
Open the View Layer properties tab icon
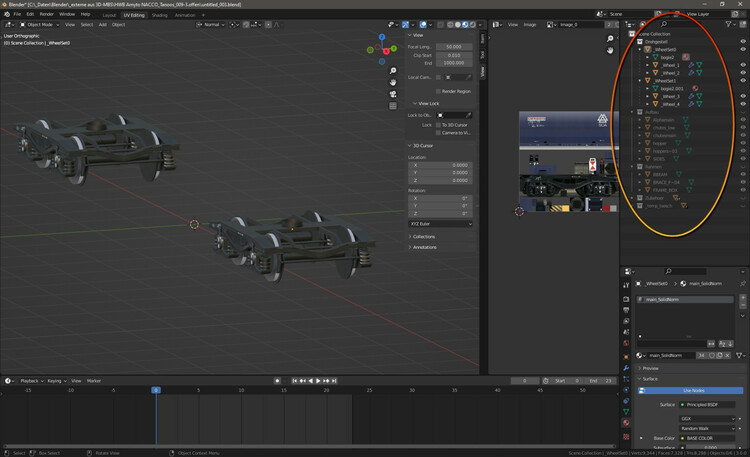(x=626, y=321)
